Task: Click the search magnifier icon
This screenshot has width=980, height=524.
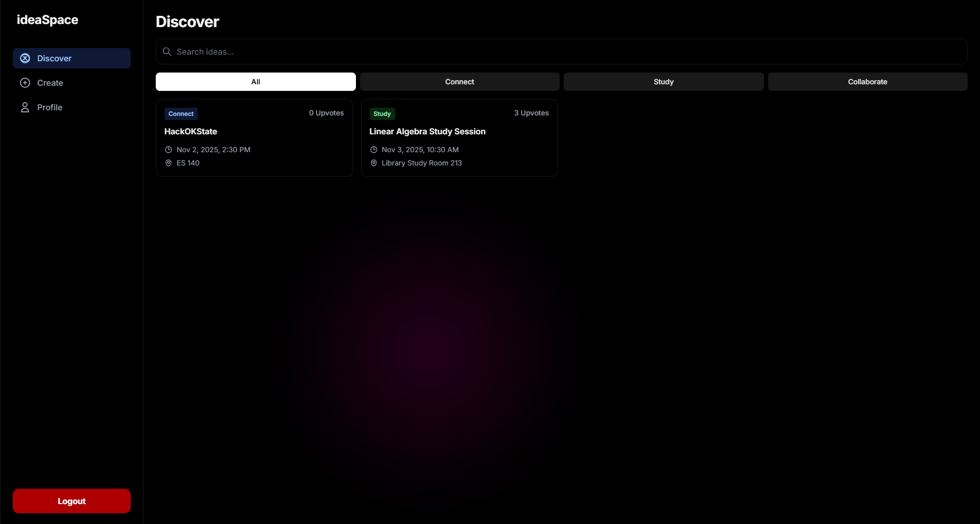Action: pos(167,52)
